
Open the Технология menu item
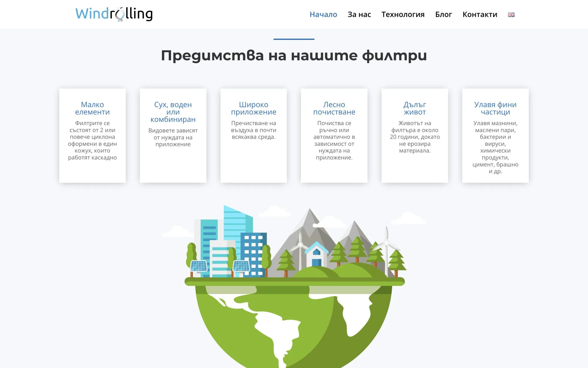[403, 14]
